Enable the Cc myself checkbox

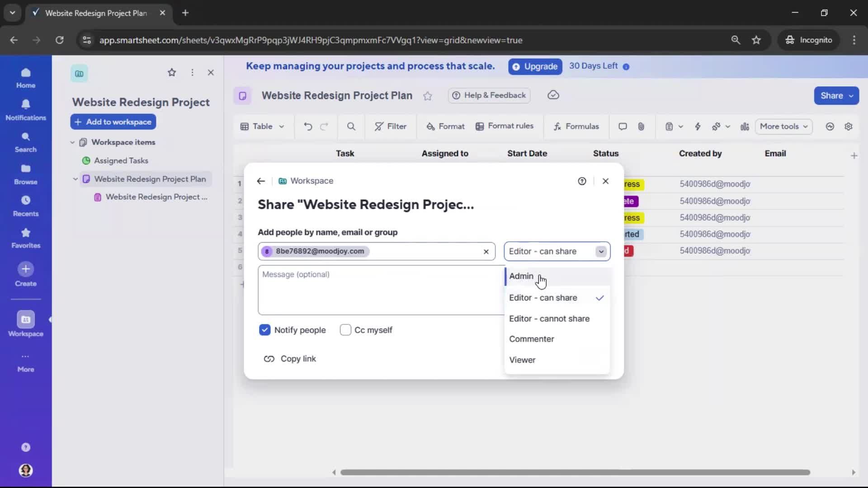click(346, 330)
